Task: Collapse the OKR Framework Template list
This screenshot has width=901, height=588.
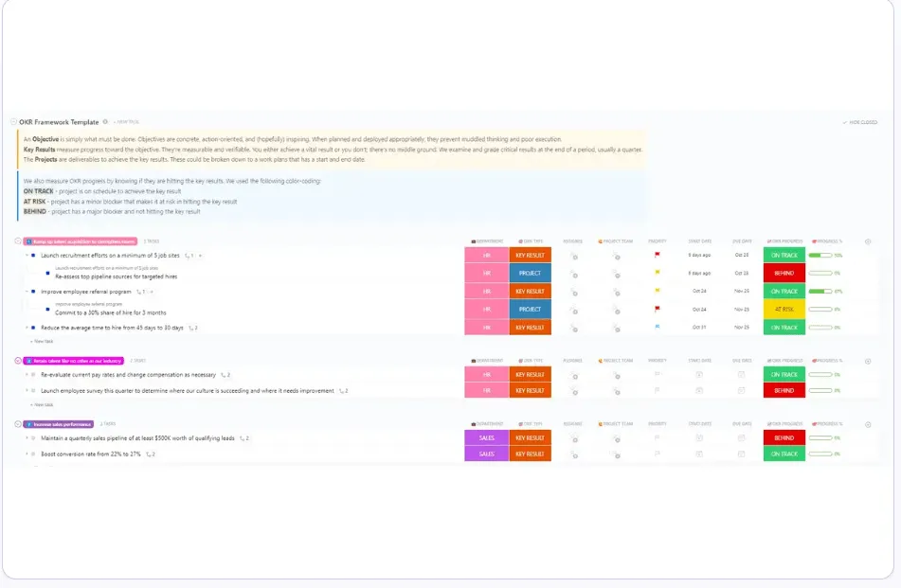Action: click(x=13, y=122)
